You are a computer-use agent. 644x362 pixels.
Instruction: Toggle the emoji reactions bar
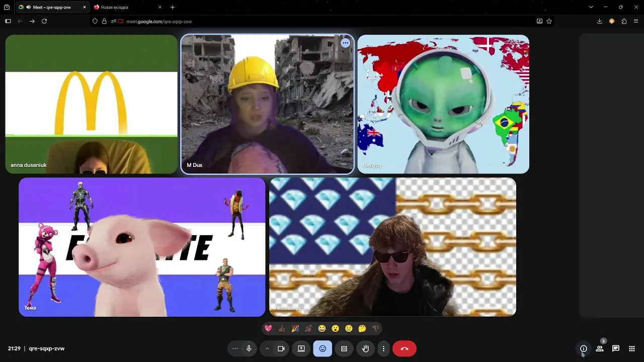click(x=323, y=348)
